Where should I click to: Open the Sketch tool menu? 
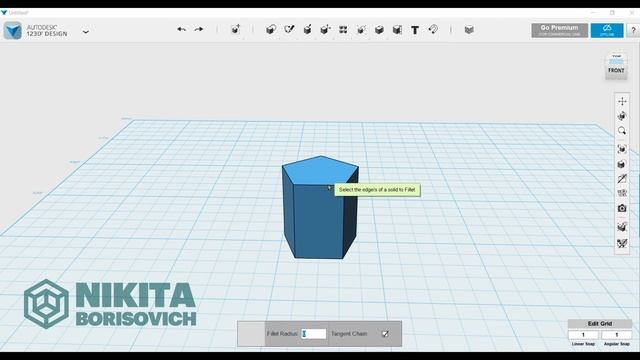(289, 29)
